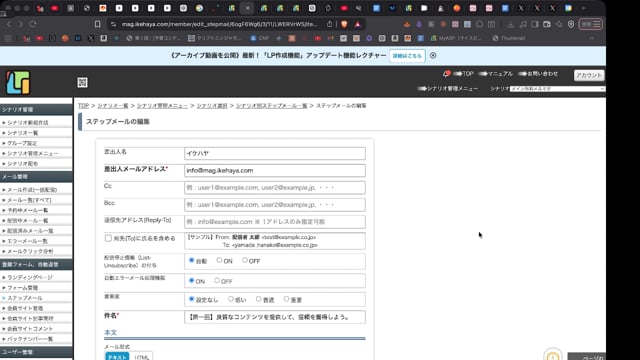Click the share icon in address bar
This screenshot has height=360, width=640.
click(x=329, y=24)
